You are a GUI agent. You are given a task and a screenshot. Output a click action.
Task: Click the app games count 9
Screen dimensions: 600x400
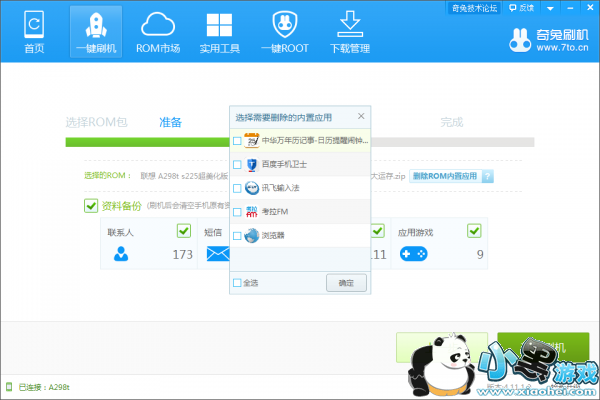[480, 255]
